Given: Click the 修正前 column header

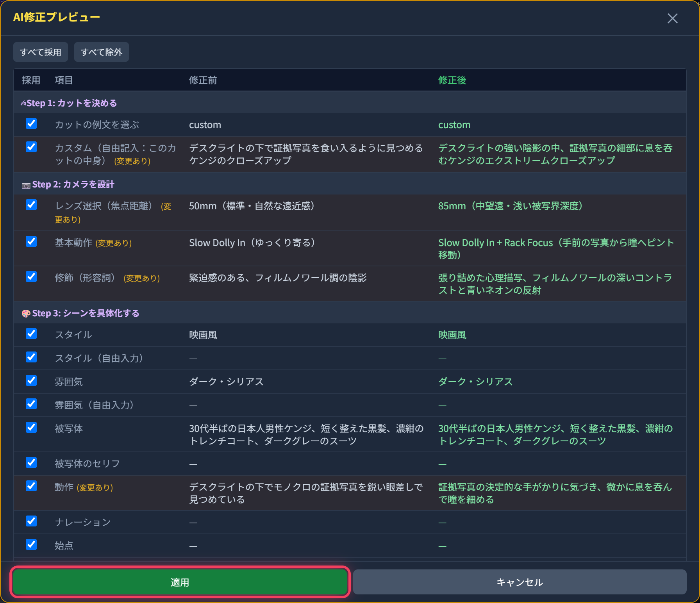Looking at the screenshot, I should [203, 80].
